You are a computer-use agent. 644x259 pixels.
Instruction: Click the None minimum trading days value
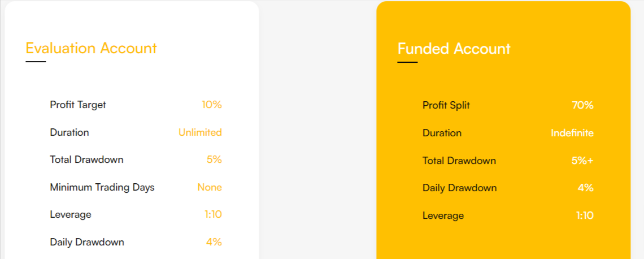210,188
